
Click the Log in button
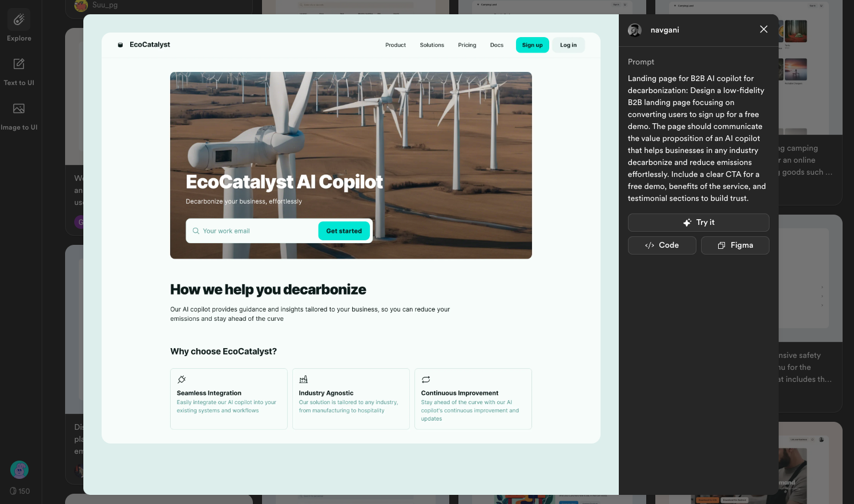click(x=569, y=45)
